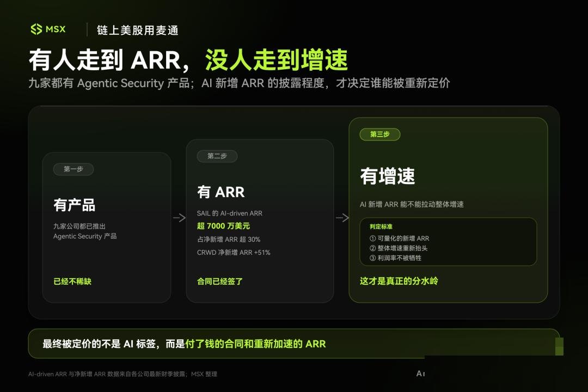Click the 判定标准 label
The image size is (588, 392).
381,226
